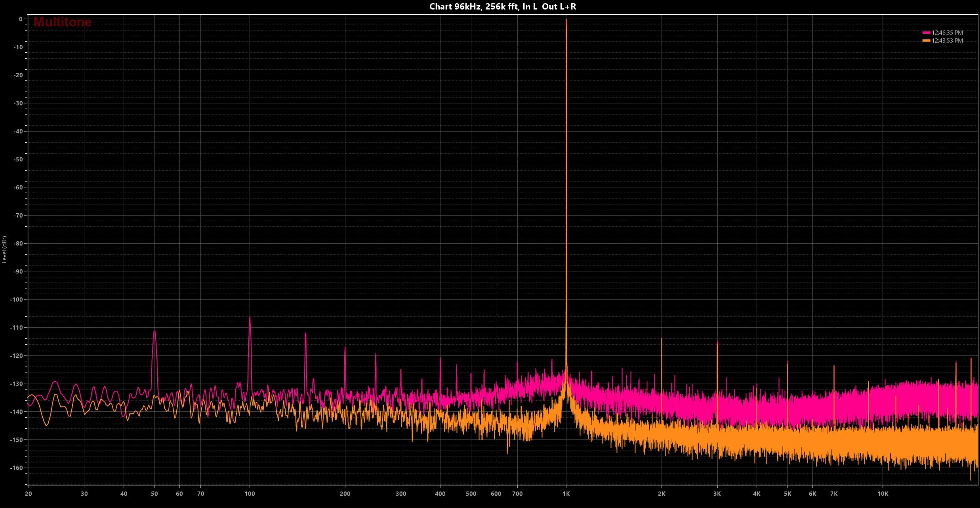Screen dimensions: 980x508
Task: Click the 50 Hz axis label
Action: [x=154, y=494]
